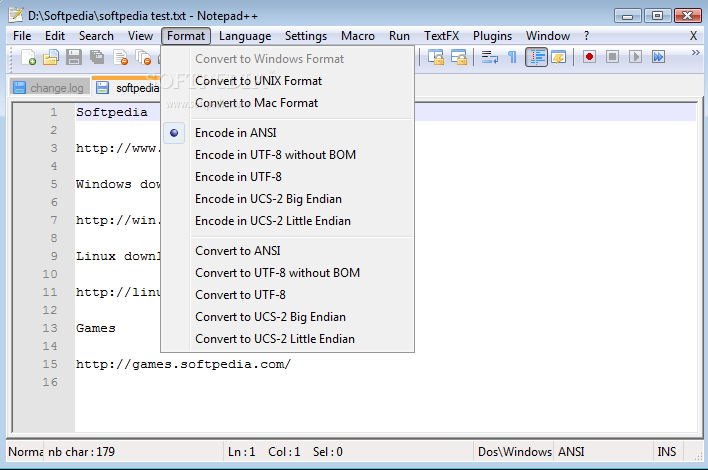Image resolution: width=708 pixels, height=470 pixels.
Task: Click line number 16 in the margin
Action: (50, 382)
